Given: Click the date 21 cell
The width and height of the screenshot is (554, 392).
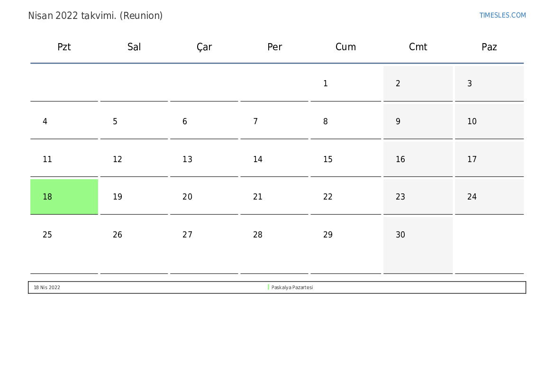Looking at the screenshot, I should click(x=274, y=197).
